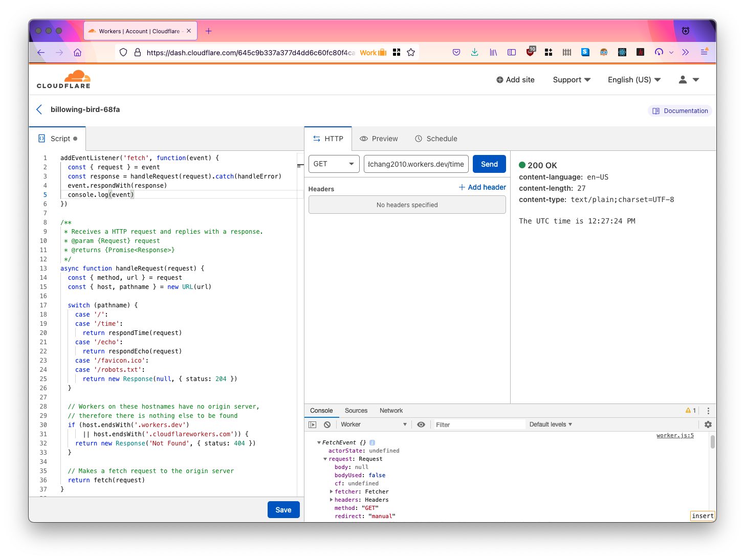The width and height of the screenshot is (745, 560).
Task: Click the warning count indicator
Action: tap(691, 411)
